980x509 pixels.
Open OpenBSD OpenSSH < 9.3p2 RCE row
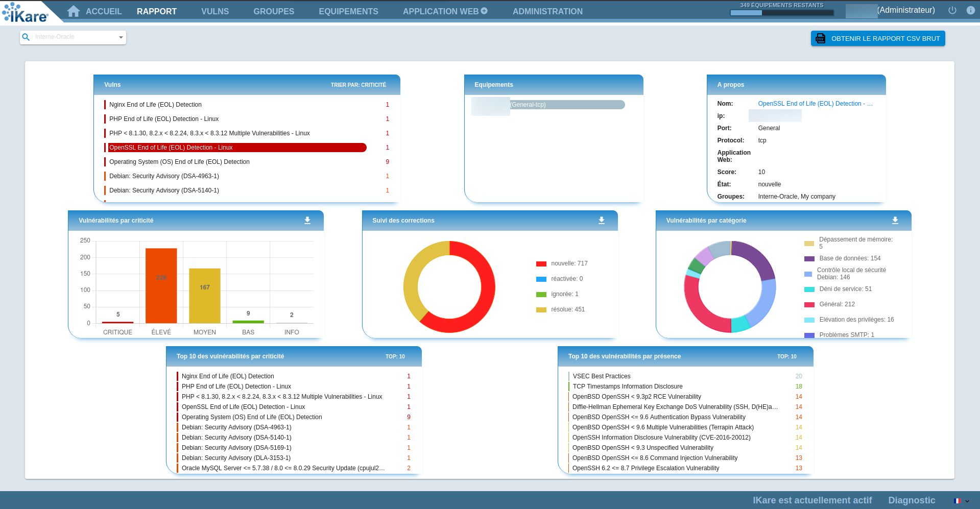tap(685, 397)
